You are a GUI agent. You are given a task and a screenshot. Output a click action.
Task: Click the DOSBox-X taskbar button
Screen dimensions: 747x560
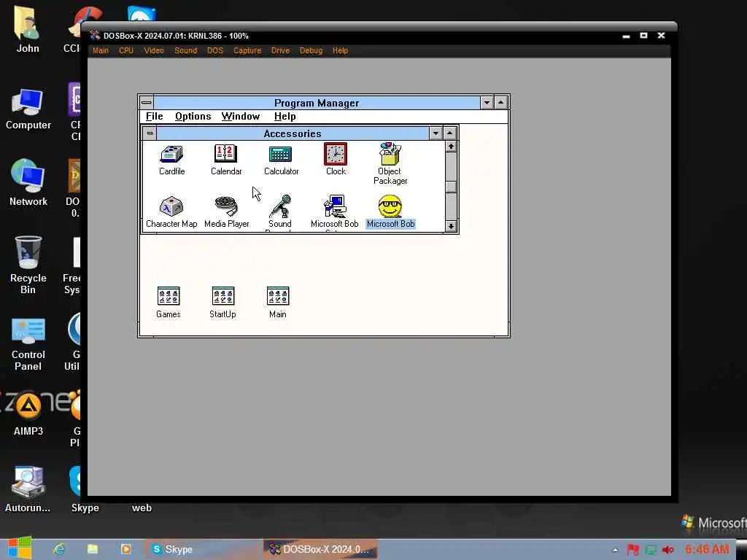(x=320, y=549)
